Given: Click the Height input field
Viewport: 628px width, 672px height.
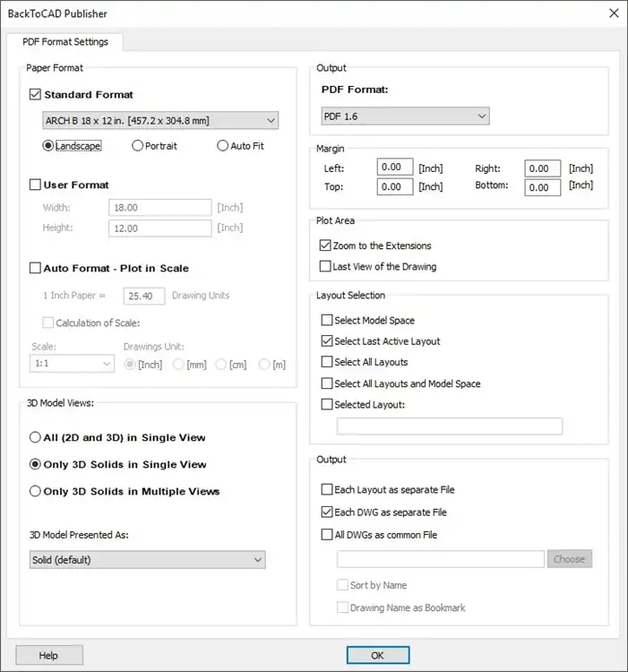Looking at the screenshot, I should pos(160,228).
